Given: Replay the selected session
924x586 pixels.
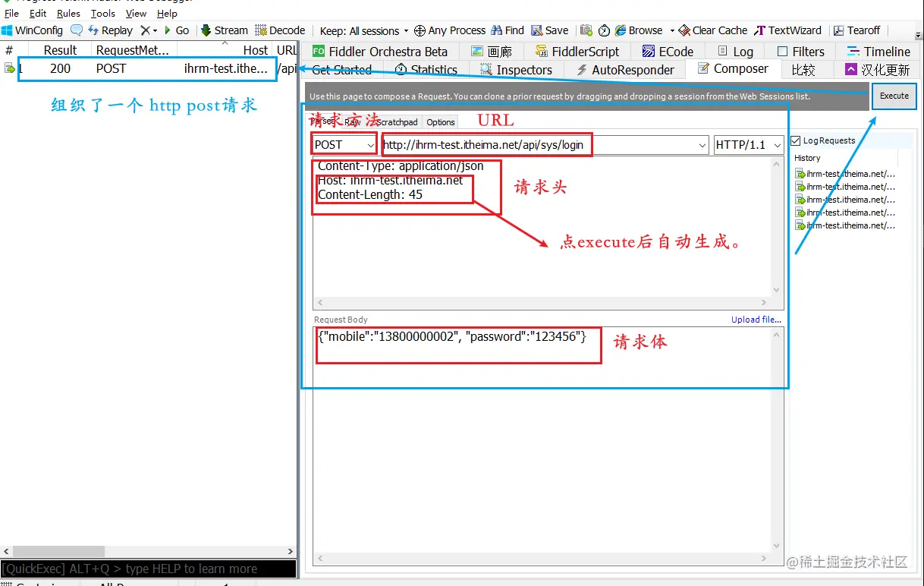Looking at the screenshot, I should pos(110,30).
